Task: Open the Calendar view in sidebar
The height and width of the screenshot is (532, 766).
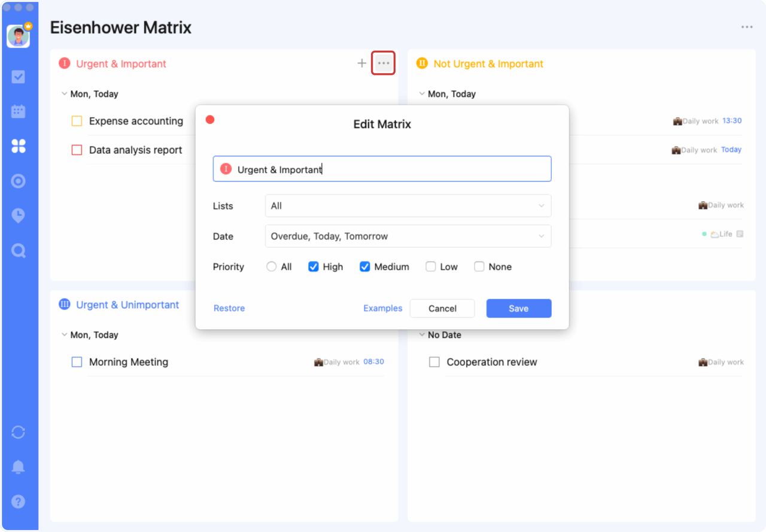Action: (x=19, y=111)
